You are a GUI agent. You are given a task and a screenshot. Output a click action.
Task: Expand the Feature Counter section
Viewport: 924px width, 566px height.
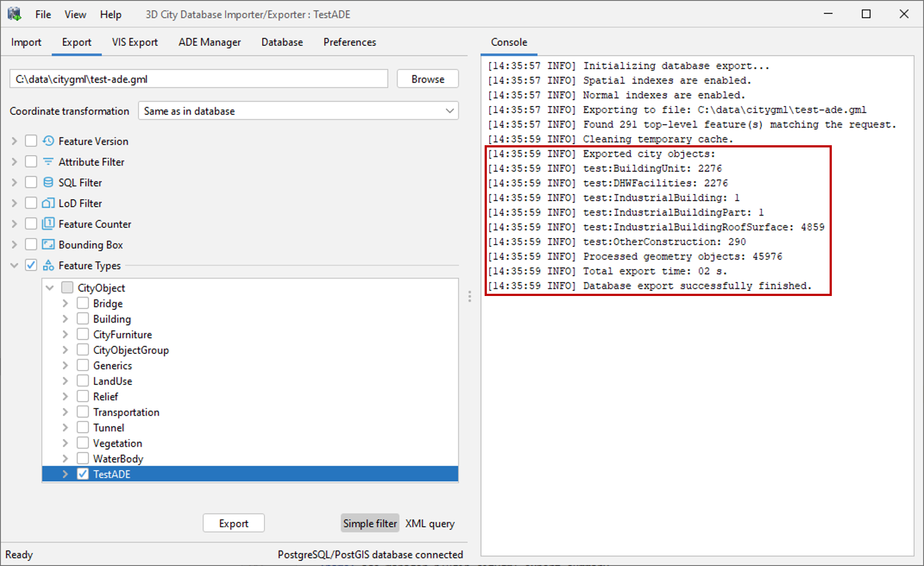(x=14, y=224)
